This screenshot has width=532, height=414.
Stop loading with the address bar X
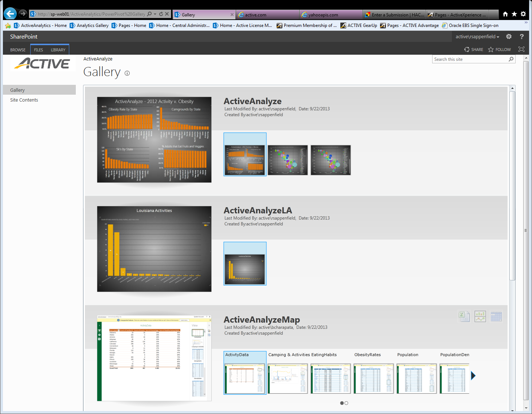pyautogui.click(x=167, y=14)
